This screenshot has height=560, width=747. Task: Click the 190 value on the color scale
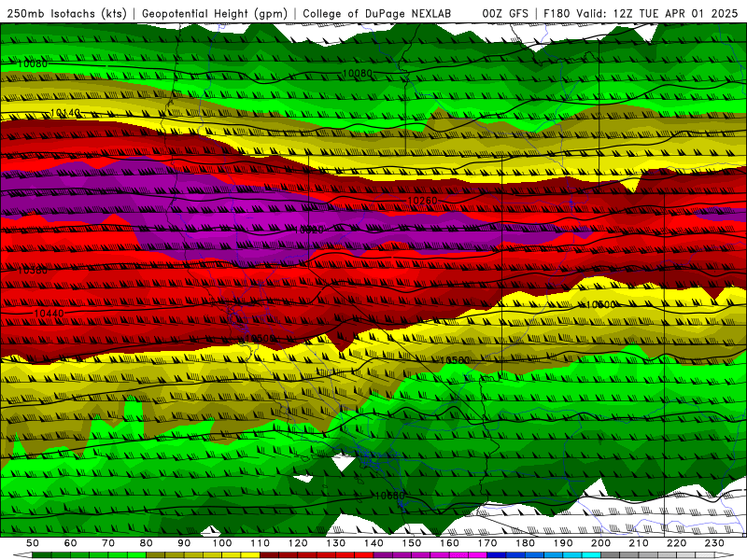[x=563, y=543]
